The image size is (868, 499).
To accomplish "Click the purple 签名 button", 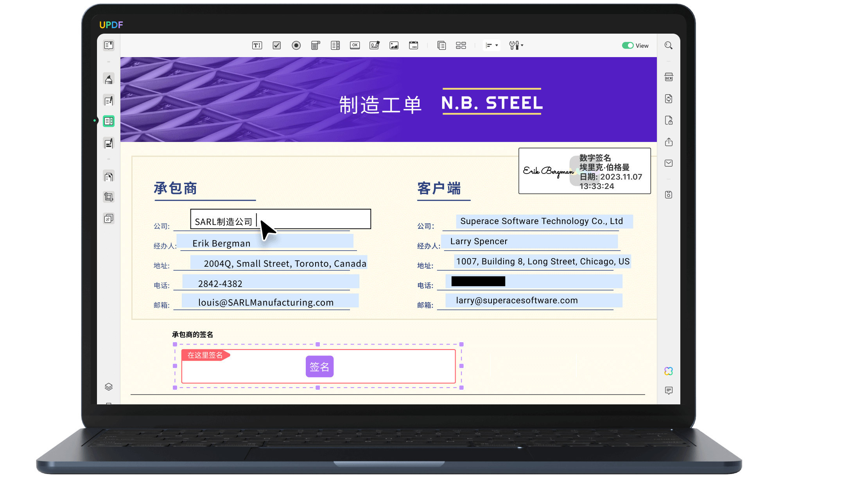I will coord(319,366).
